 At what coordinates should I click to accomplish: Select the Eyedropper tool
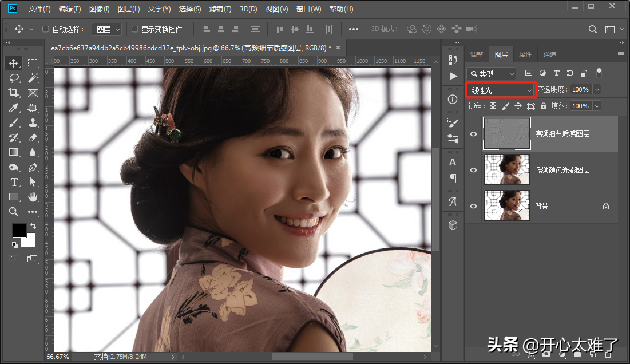14,108
